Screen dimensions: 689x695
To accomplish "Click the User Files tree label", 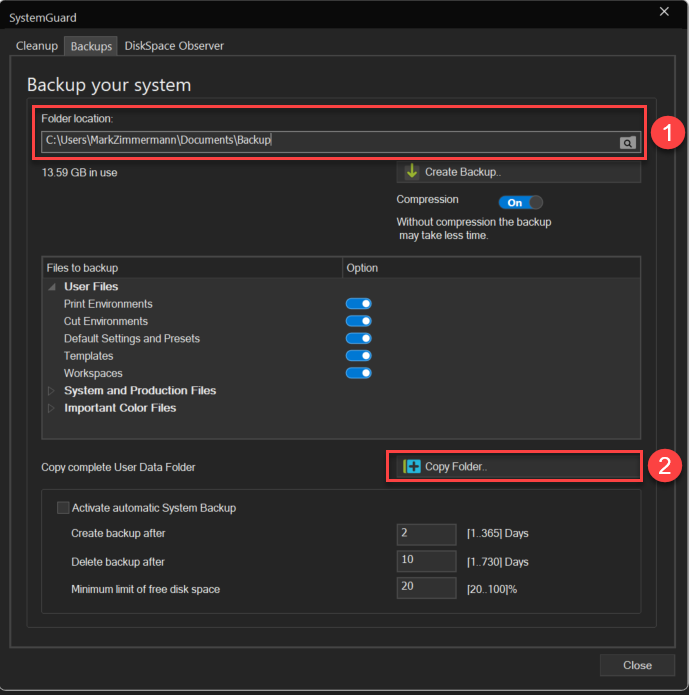I will tap(91, 286).
